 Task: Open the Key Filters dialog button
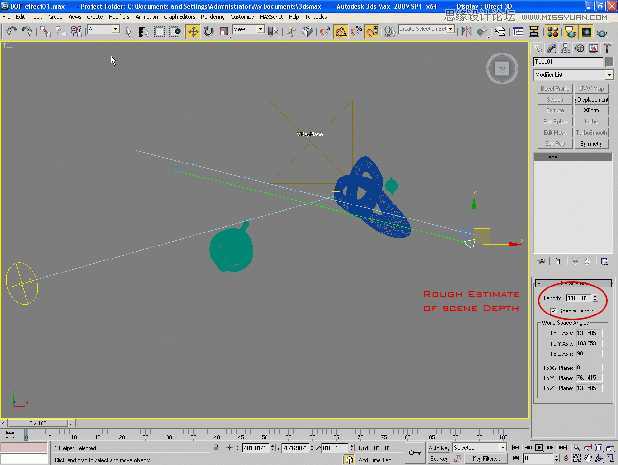coord(486,459)
